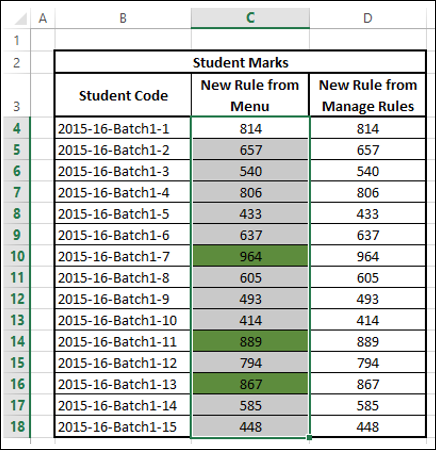Click value 806 in column D
The image size is (436, 450).
[368, 192]
